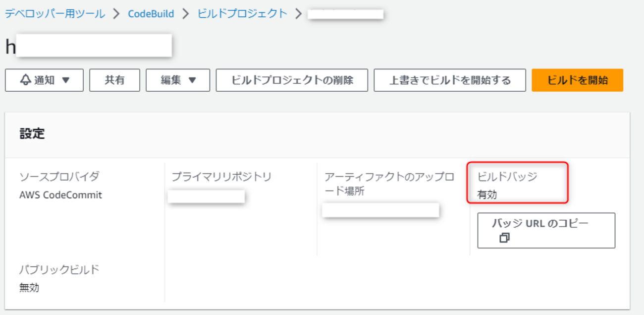Click the project title heading starting with h

point(89,46)
